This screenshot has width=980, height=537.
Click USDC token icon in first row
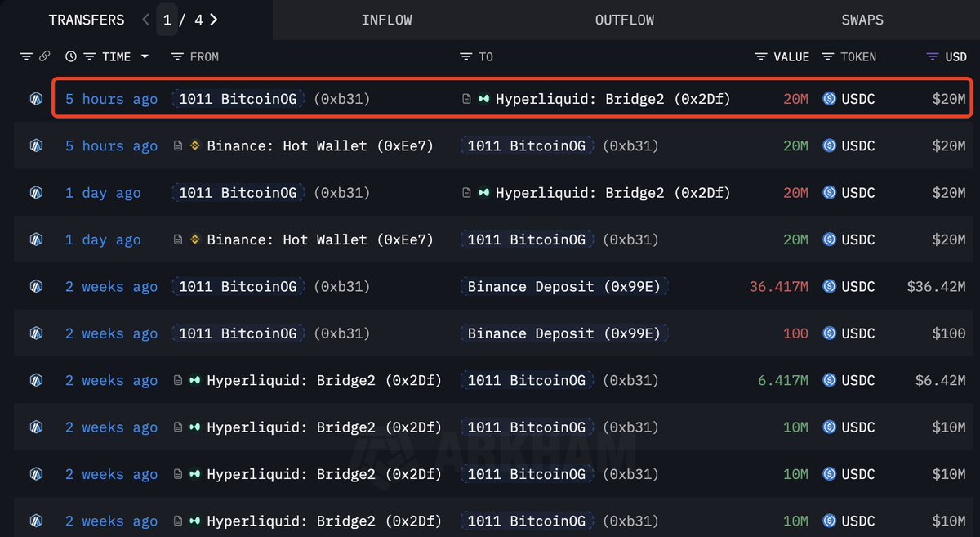(830, 99)
